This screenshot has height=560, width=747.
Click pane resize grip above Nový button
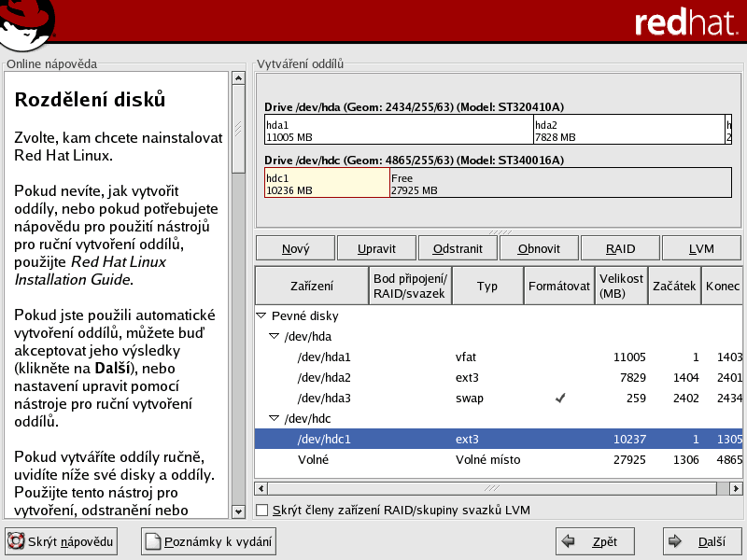pyautogui.click(x=500, y=231)
